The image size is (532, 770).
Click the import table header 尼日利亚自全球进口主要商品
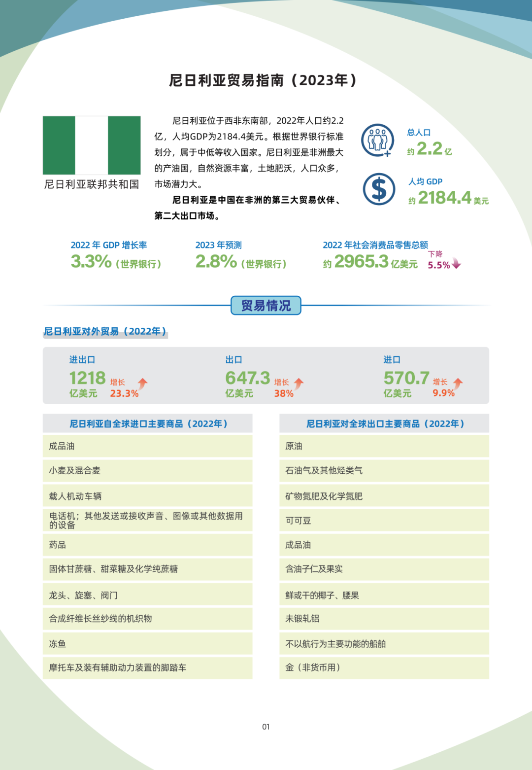(148, 423)
